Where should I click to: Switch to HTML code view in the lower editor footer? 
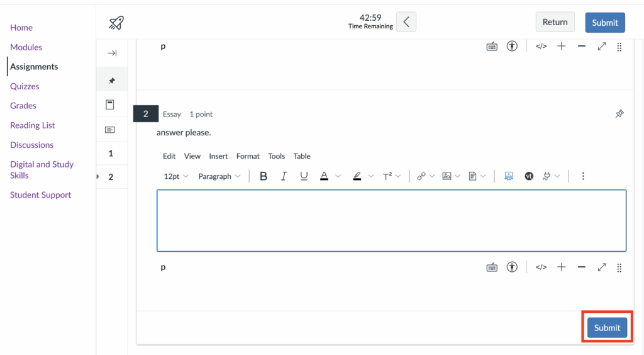pyautogui.click(x=541, y=267)
